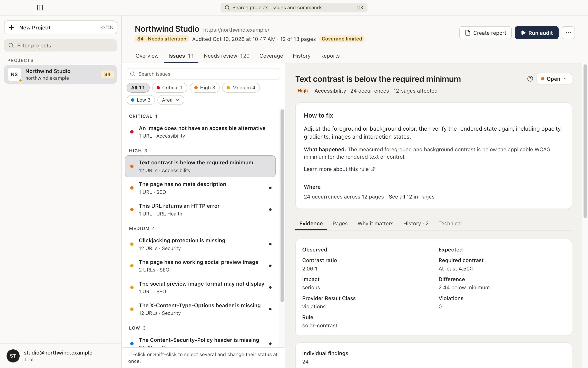Open the Area filter dropdown
Screen dimensions: 588x368
click(x=171, y=100)
